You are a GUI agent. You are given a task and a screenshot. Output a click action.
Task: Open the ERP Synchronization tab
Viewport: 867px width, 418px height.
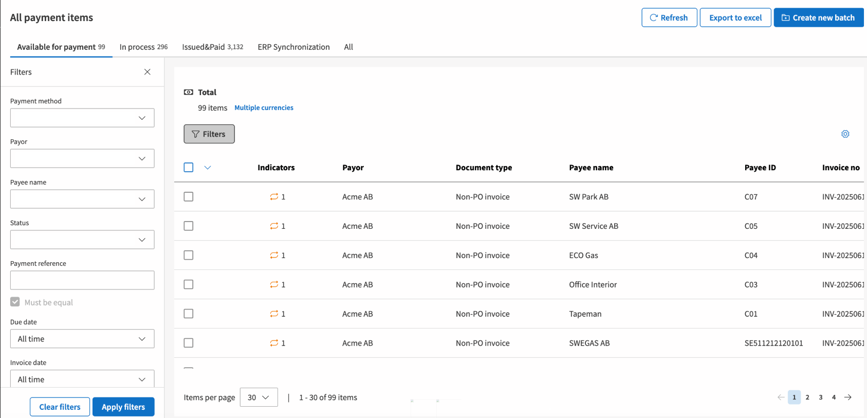pos(293,47)
